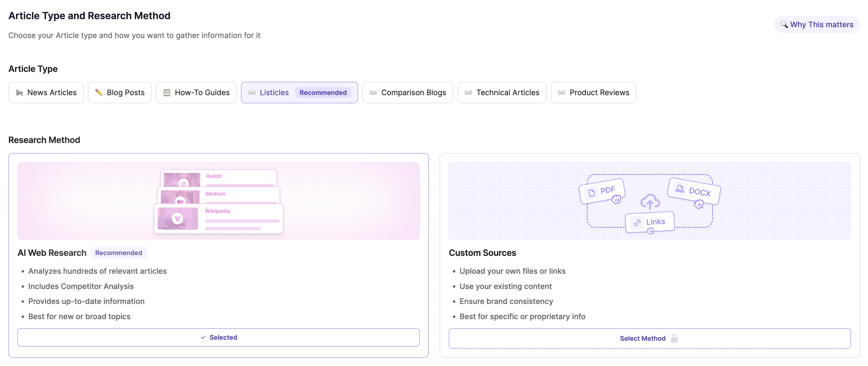Select the Blog Posts article type
This screenshot has height=366, width=868.
pos(120,92)
